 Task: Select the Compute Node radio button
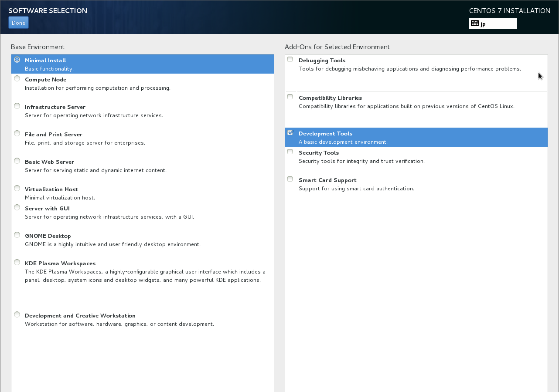(17, 78)
